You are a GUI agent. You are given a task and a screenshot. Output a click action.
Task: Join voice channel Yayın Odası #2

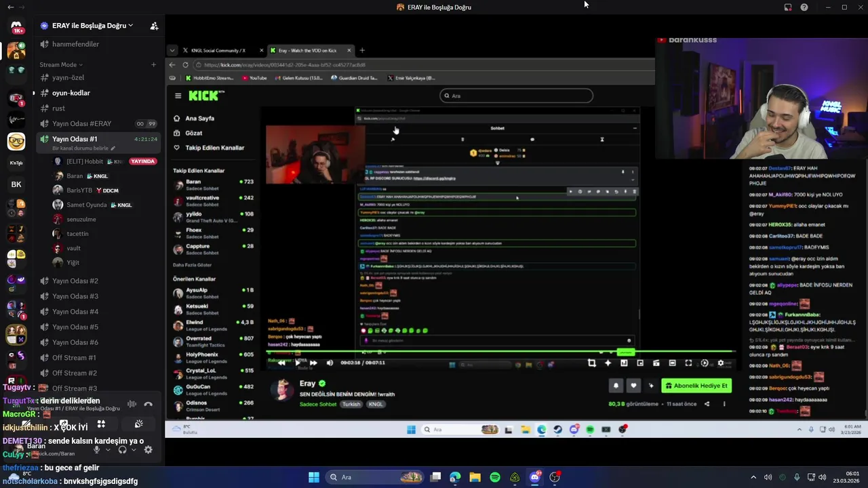[98, 281]
